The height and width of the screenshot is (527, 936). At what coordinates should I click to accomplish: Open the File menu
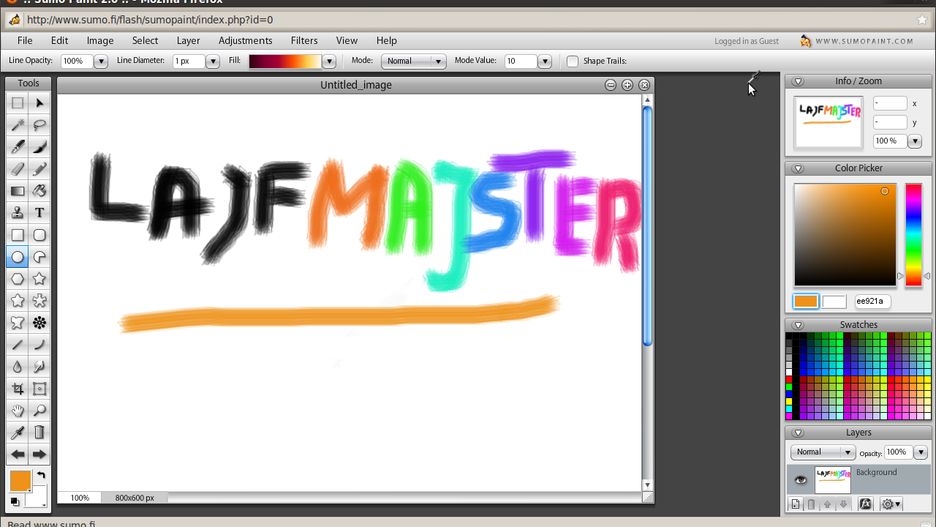(24, 41)
